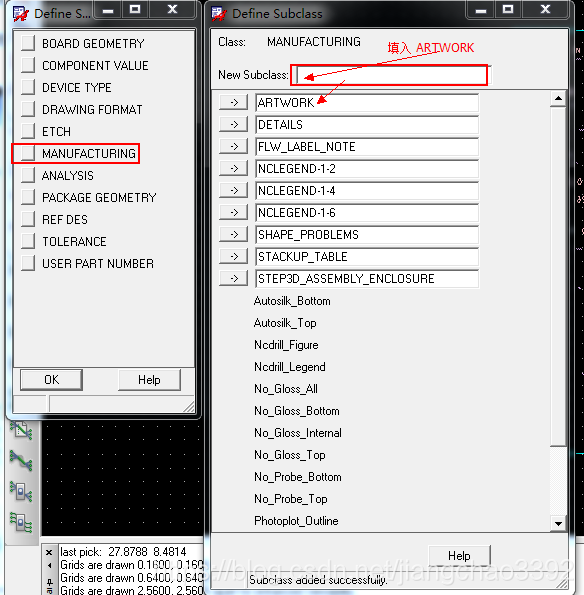Screen dimensions: 584x595
Task: Click the SHAPE_PROBLEMS name field
Action: tap(367, 235)
